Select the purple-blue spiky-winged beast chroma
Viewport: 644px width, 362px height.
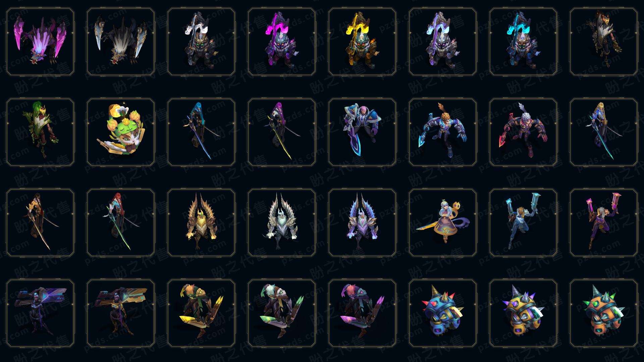[x=362, y=223]
